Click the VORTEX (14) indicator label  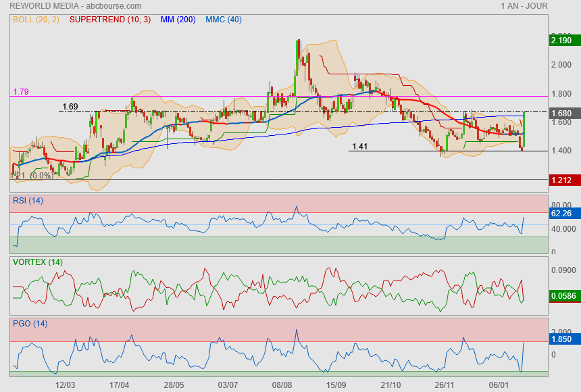pos(38,262)
